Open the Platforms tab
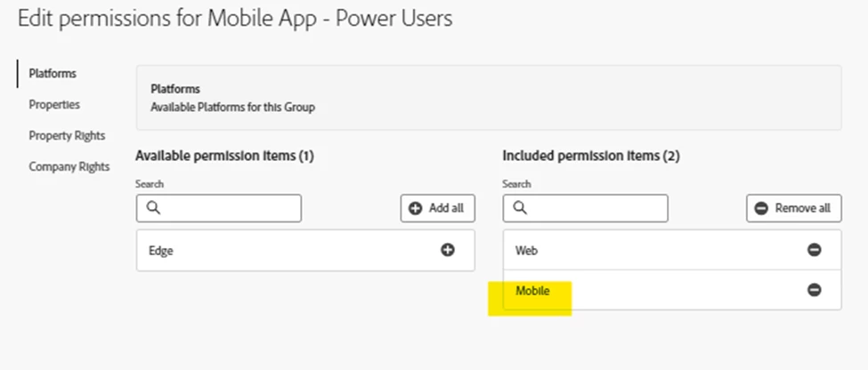The image size is (868, 370). pyautogui.click(x=53, y=74)
